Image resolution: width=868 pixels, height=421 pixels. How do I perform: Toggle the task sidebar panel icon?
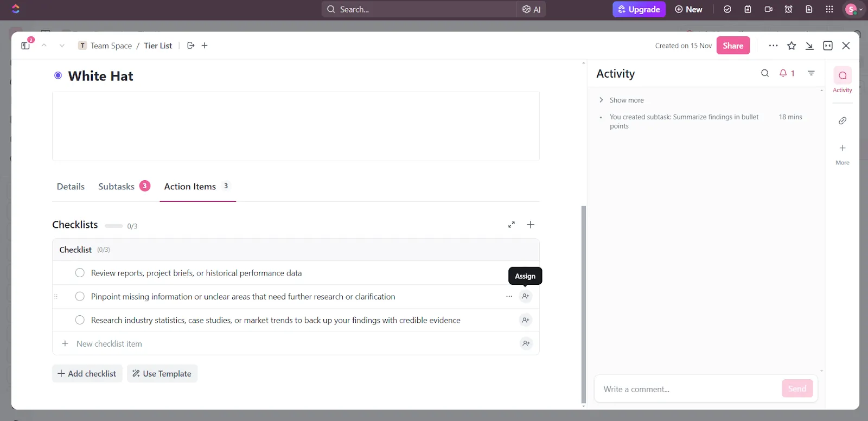[x=25, y=46]
